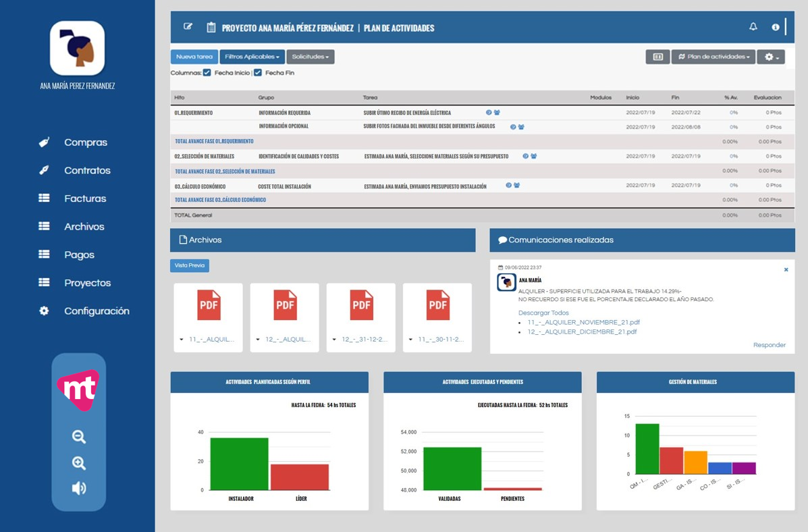Click the zoom in magnifier icon
The image size is (808, 532).
pos(79,463)
